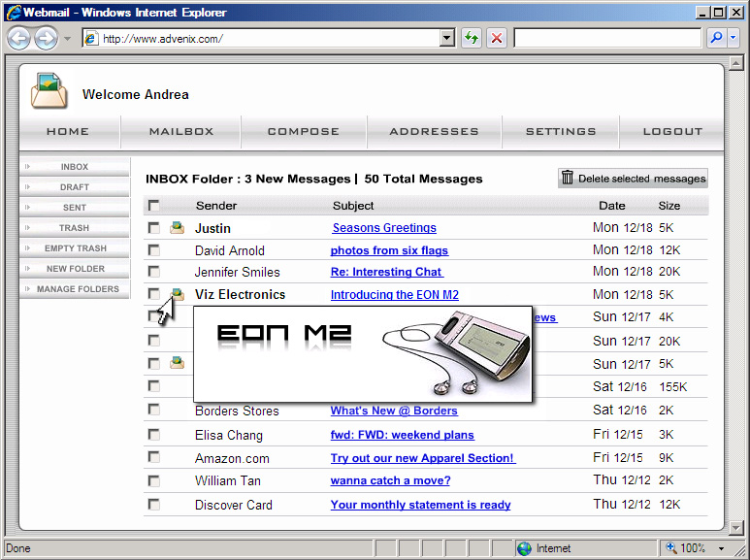This screenshot has height=560, width=750.
Task: Click NEW FOLDER in sidebar
Action: tap(75, 269)
